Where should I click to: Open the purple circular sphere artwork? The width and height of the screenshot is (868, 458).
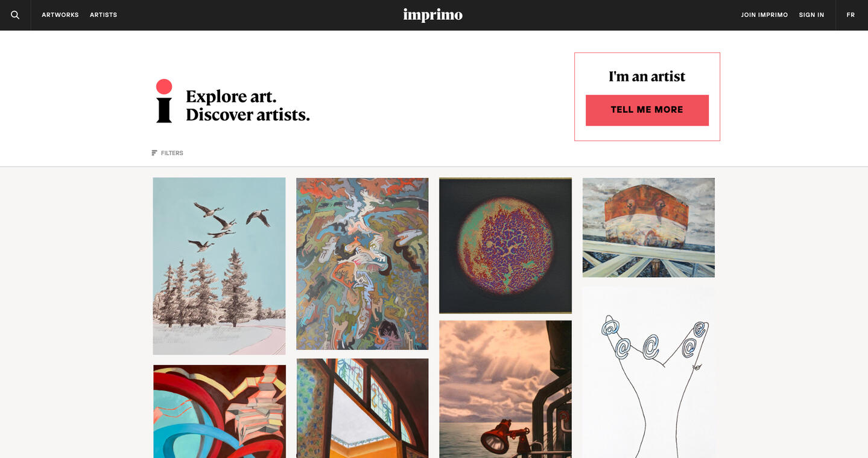505,246
